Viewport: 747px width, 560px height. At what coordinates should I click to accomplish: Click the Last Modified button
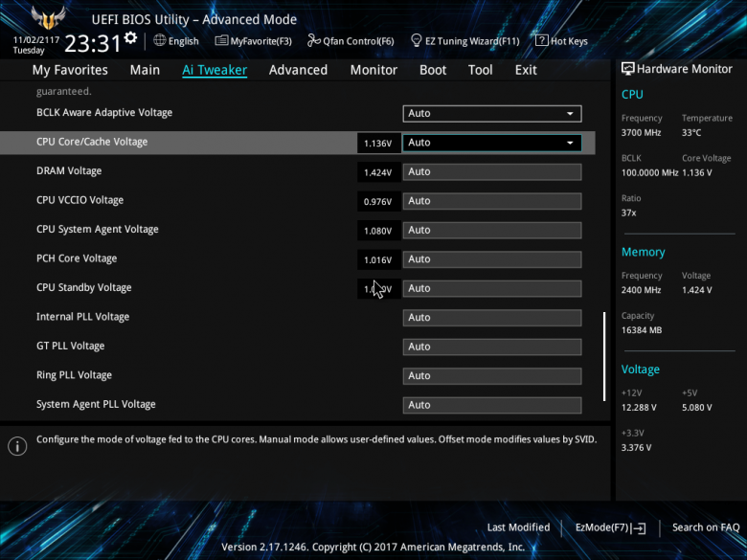[x=518, y=527]
